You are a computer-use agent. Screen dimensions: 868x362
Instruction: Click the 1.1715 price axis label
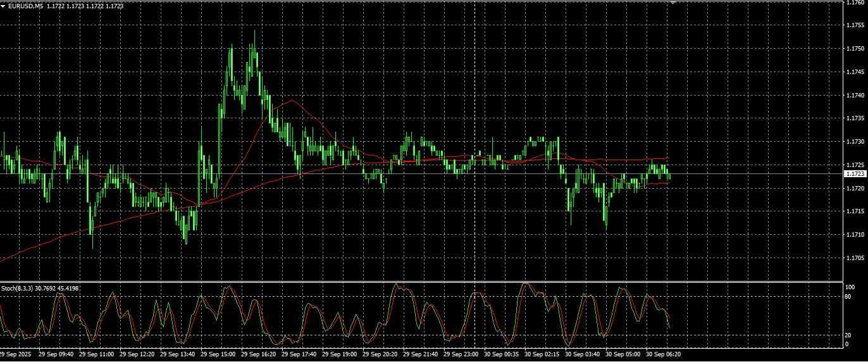click(855, 211)
